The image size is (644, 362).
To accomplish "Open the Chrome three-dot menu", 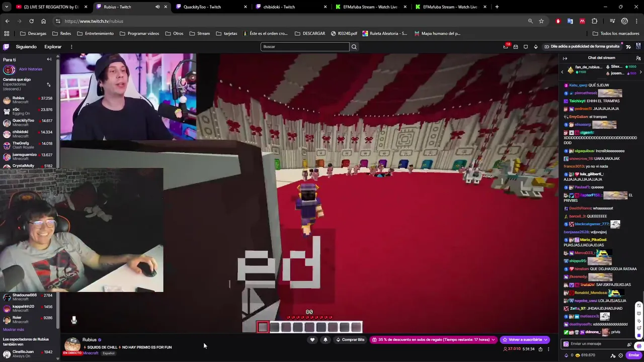I will pos(637,21).
